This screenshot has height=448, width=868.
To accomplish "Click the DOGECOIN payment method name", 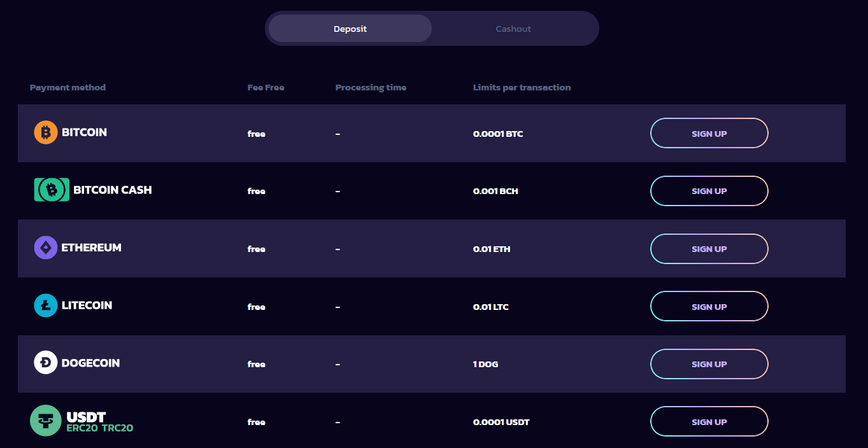I will point(90,363).
